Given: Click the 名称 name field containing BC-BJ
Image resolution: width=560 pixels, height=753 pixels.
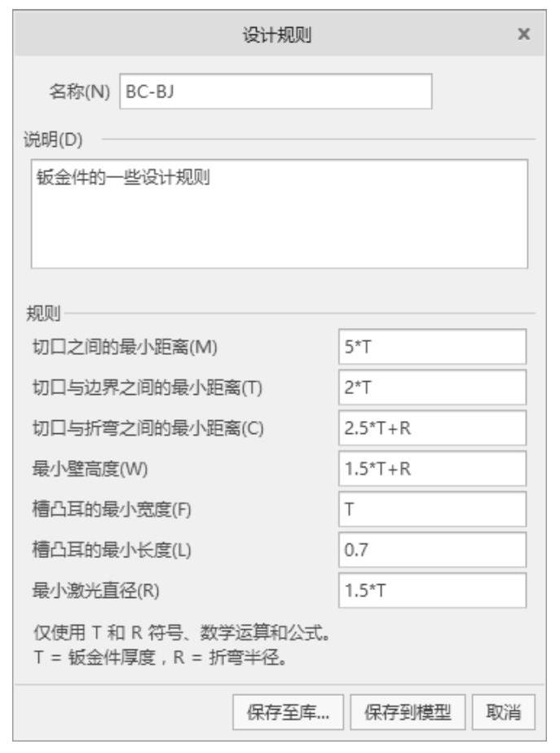Looking at the screenshot, I should 276,92.
